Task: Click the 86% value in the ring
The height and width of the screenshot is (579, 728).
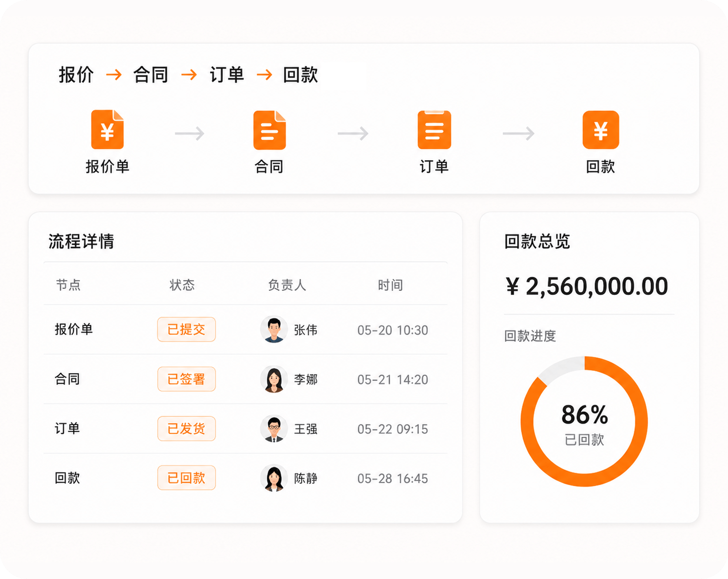Action: coord(584,415)
